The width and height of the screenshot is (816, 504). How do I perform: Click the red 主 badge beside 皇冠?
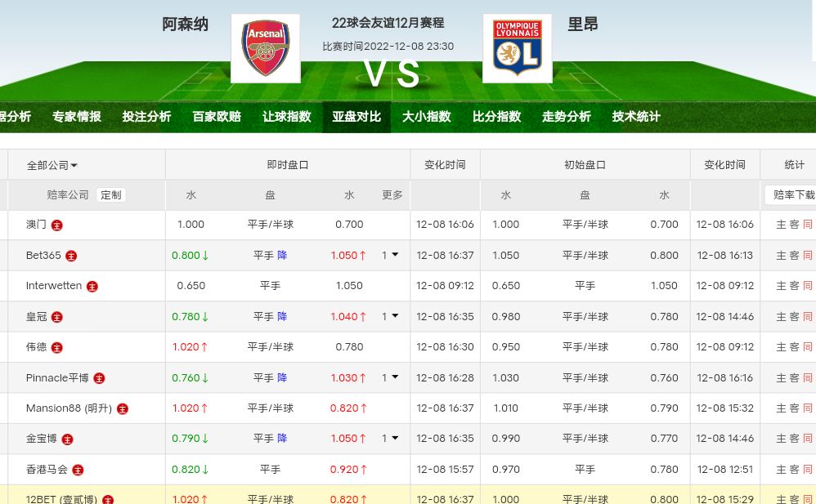click(56, 317)
